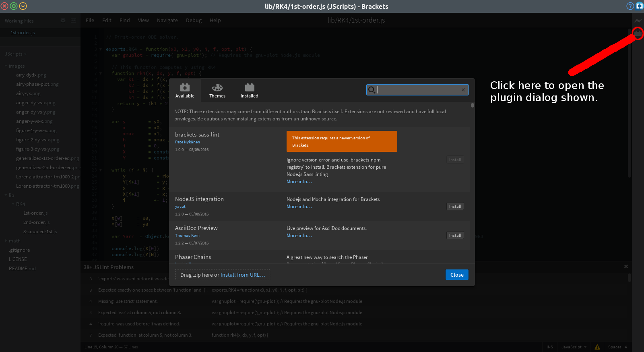Open More info for NodeJS integration
Screen dimensions: 644x352
[299, 207]
